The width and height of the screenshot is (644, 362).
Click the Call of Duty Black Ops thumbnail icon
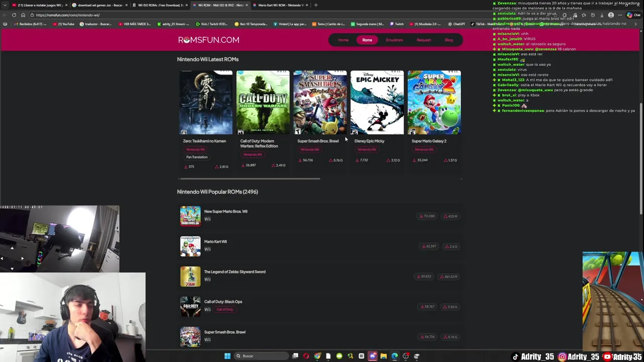(x=190, y=307)
